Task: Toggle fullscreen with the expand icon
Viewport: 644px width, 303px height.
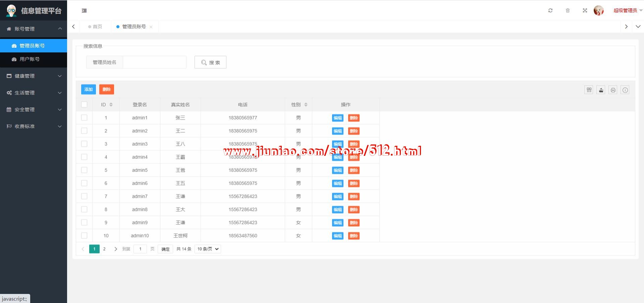Action: click(x=585, y=10)
